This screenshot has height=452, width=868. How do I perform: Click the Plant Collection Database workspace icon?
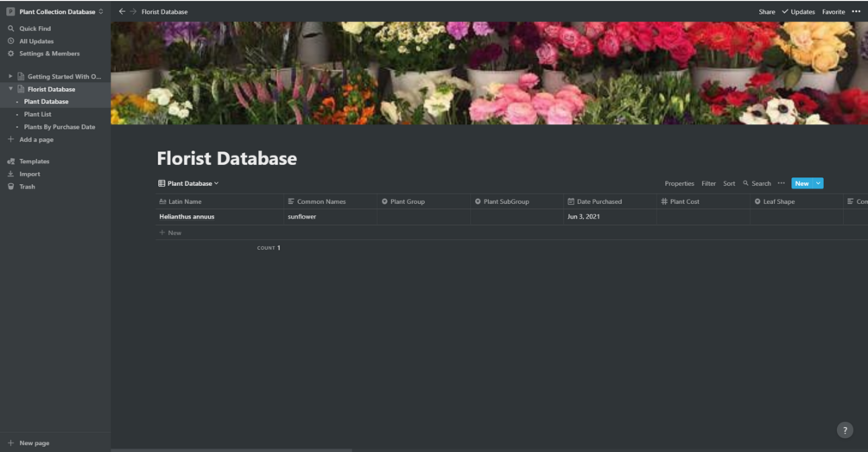pos(10,11)
